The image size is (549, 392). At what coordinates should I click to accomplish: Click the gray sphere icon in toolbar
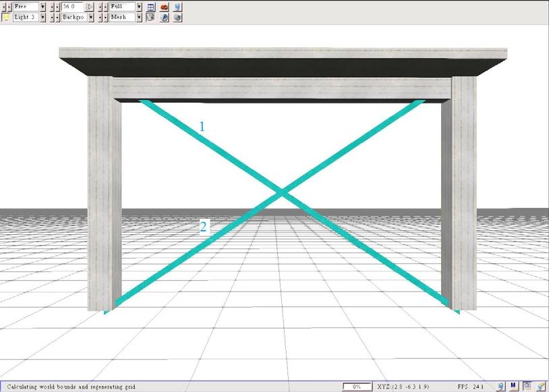click(177, 17)
